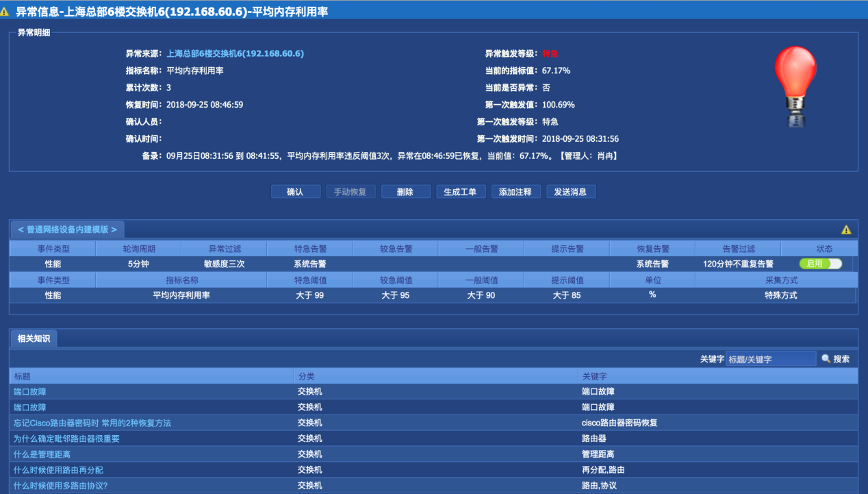This screenshot has height=494, width=868.
Task: Click the red 特急 trigger level text
Action: (x=550, y=53)
